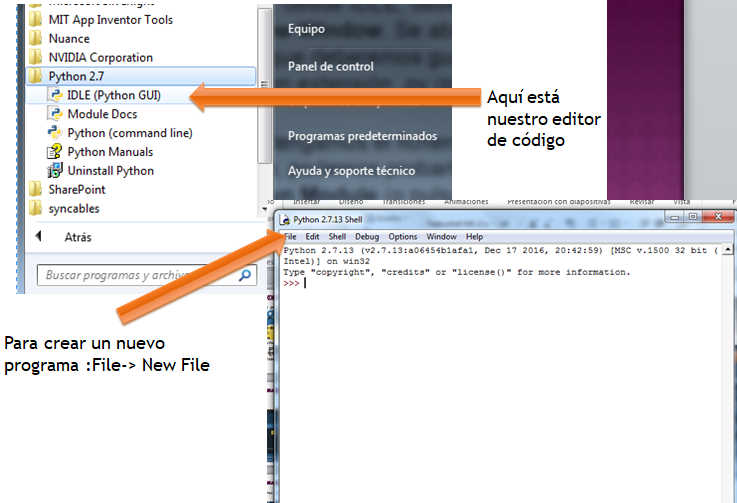Click the Atrás back arrow icon

click(x=39, y=236)
